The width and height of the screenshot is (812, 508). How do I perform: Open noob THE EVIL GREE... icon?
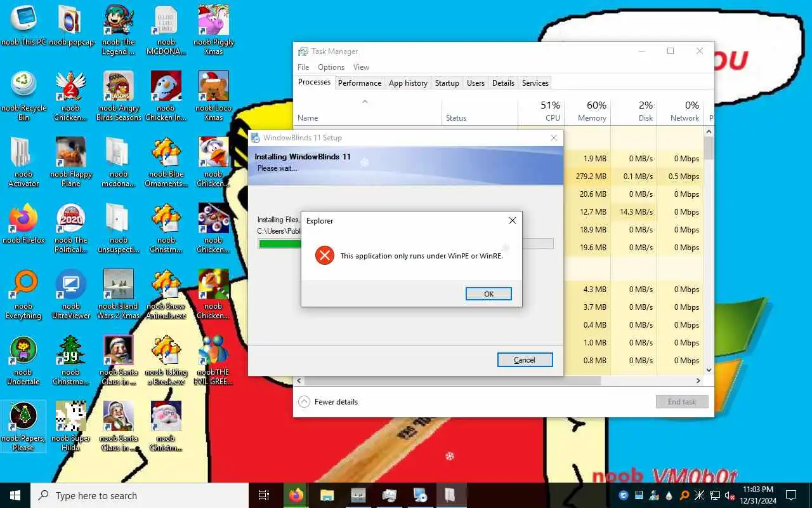click(214, 360)
